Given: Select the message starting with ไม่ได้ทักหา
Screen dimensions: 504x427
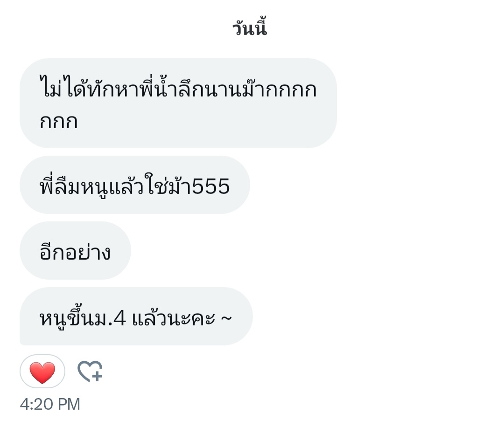Looking at the screenshot, I should [178, 103].
